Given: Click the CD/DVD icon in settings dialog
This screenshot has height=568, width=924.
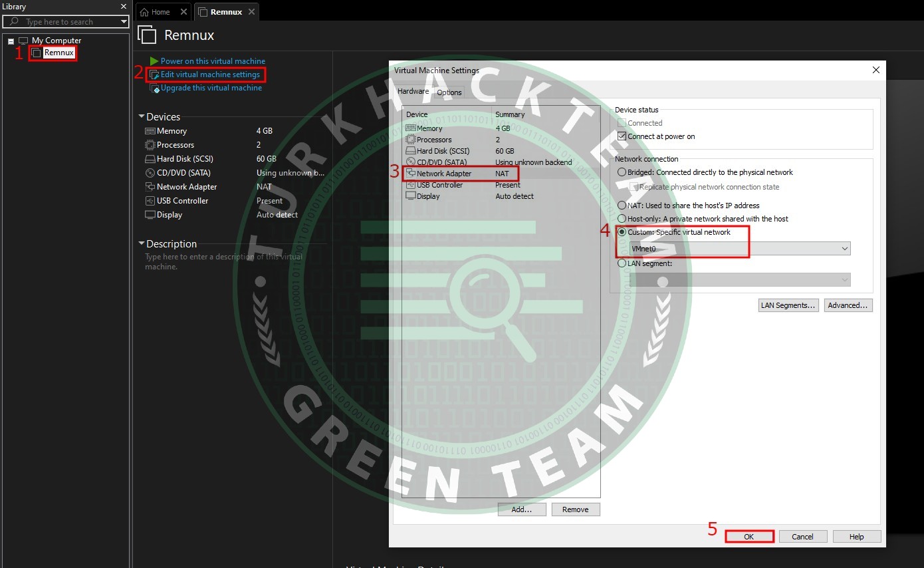Looking at the screenshot, I should pyautogui.click(x=411, y=162).
